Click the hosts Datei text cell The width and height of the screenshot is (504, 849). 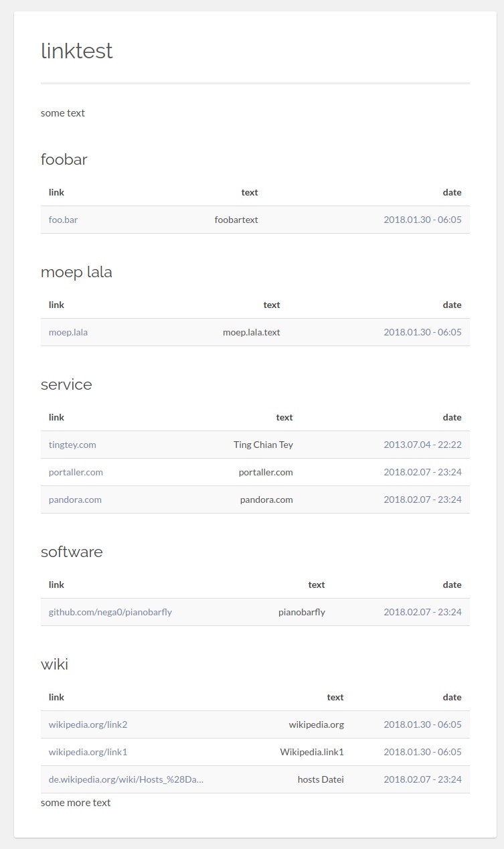point(321,779)
